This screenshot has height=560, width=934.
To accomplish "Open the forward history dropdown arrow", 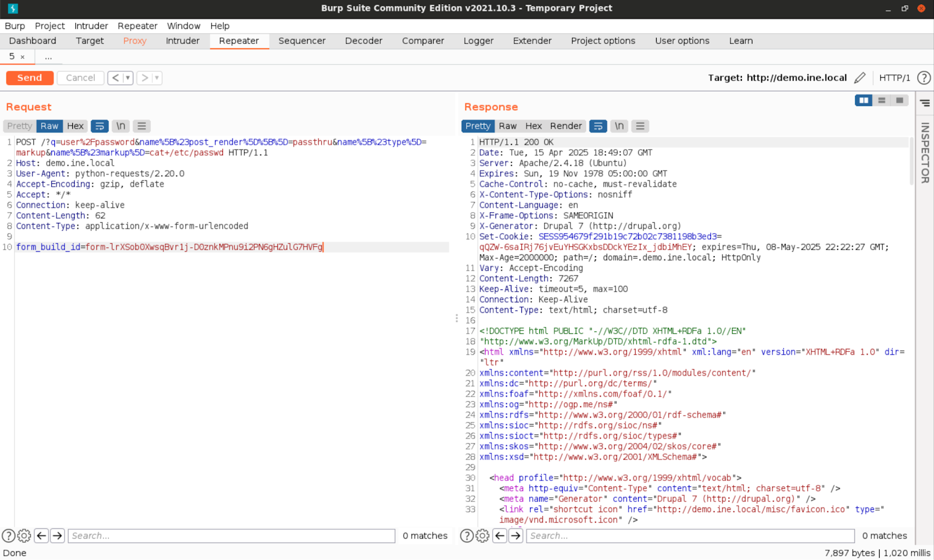I will coord(157,78).
